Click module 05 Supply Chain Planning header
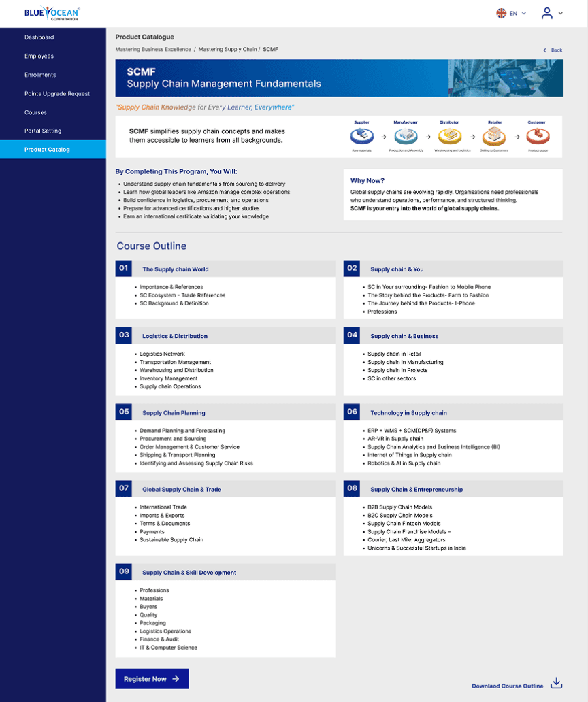This screenshot has height=702, width=588. 225,412
